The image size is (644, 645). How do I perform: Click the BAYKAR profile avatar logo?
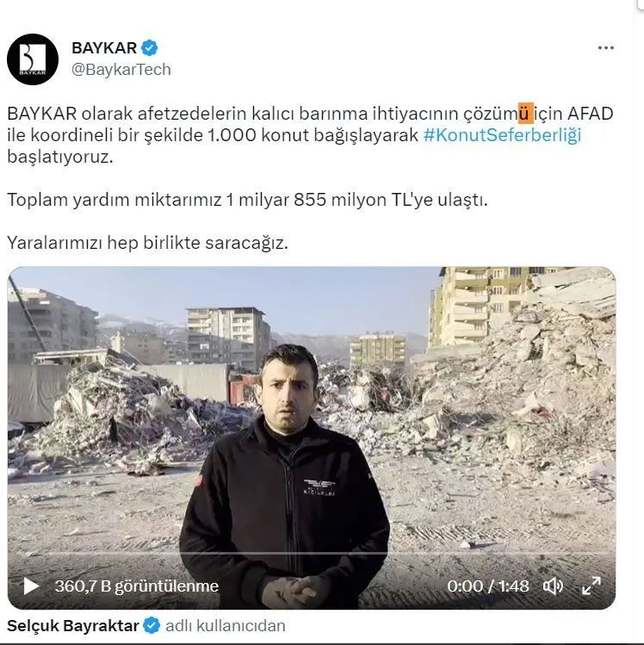click(33, 59)
